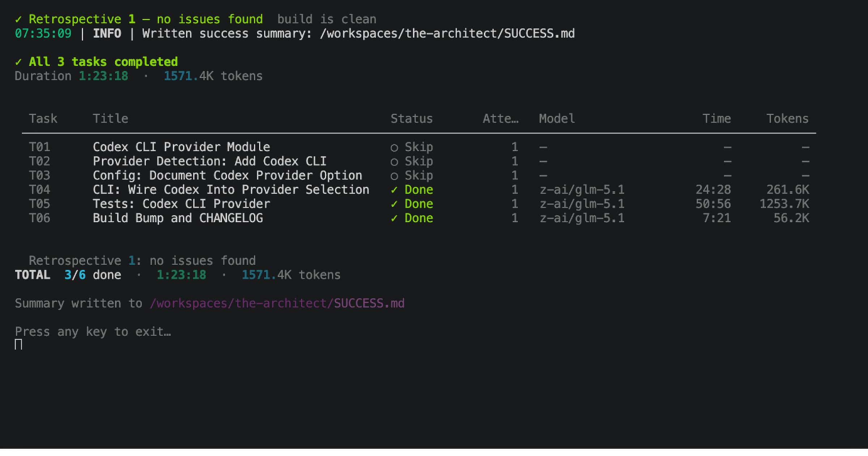
Task: Select the task ID "T06"
Action: [x=39, y=218]
